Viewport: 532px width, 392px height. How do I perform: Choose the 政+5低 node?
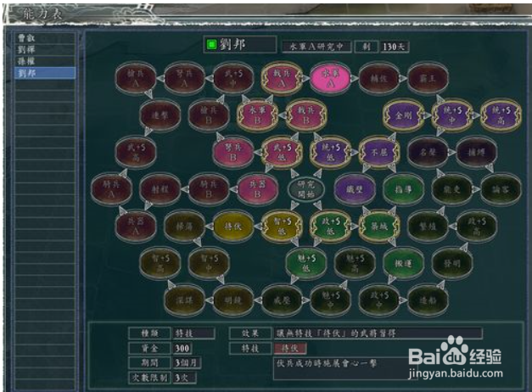[x=330, y=226]
